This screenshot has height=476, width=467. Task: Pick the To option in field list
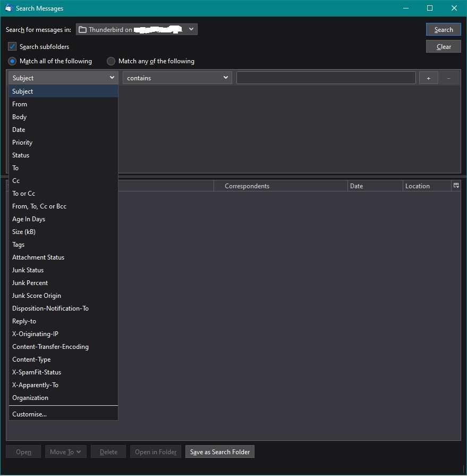(x=63, y=168)
